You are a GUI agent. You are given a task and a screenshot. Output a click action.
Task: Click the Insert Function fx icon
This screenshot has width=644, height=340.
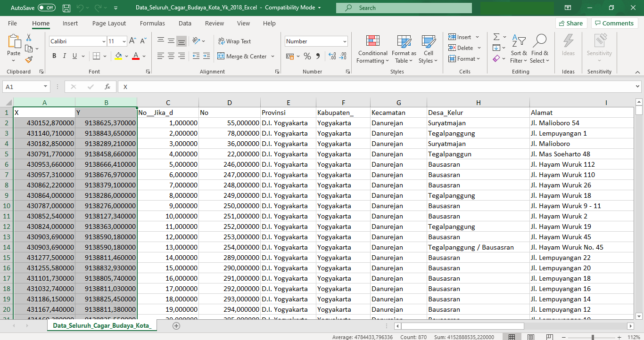107,87
